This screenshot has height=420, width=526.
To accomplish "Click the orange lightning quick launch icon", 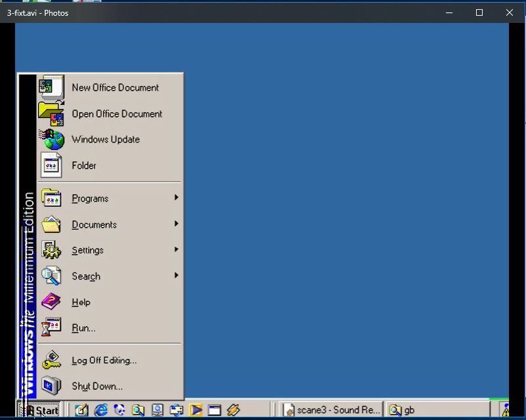I will point(234,409).
